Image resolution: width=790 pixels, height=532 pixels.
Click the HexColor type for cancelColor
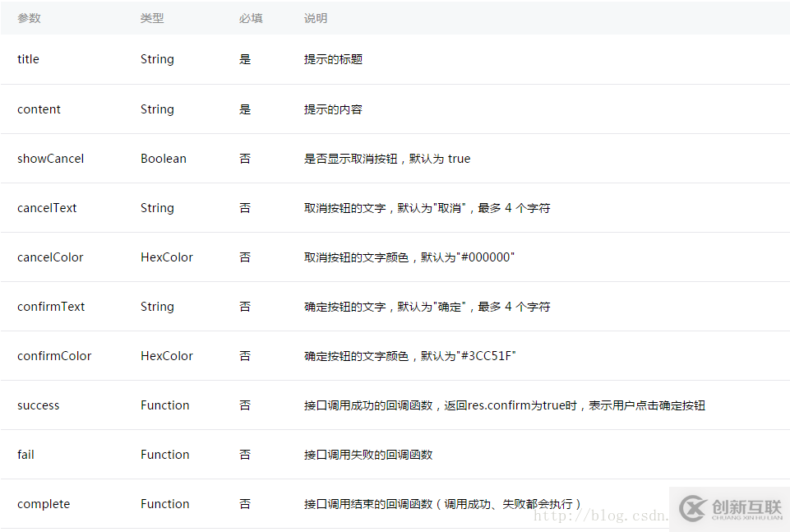point(167,257)
